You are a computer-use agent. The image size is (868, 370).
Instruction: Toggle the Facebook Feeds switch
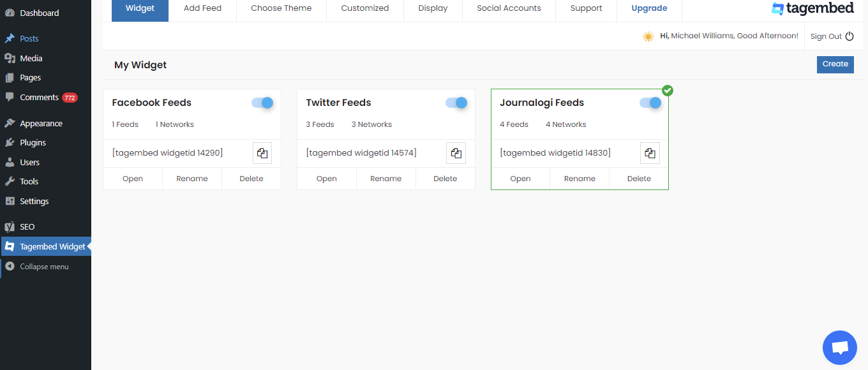pos(262,103)
